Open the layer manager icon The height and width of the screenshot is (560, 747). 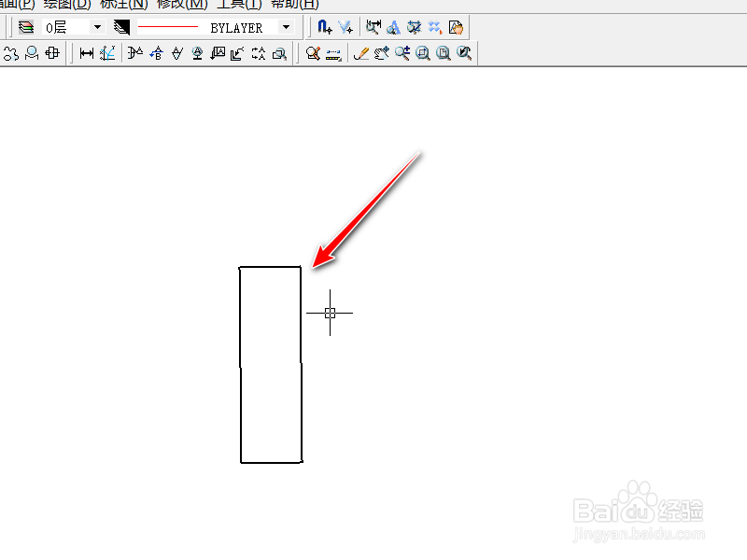tap(26, 27)
